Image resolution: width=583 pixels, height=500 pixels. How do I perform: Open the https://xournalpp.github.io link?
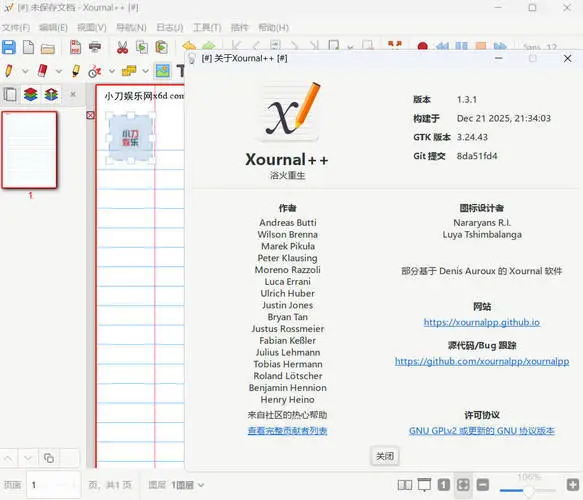tap(481, 322)
